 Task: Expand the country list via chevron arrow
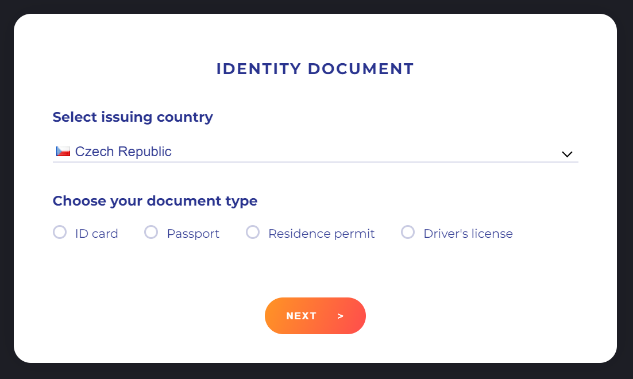pyautogui.click(x=567, y=154)
